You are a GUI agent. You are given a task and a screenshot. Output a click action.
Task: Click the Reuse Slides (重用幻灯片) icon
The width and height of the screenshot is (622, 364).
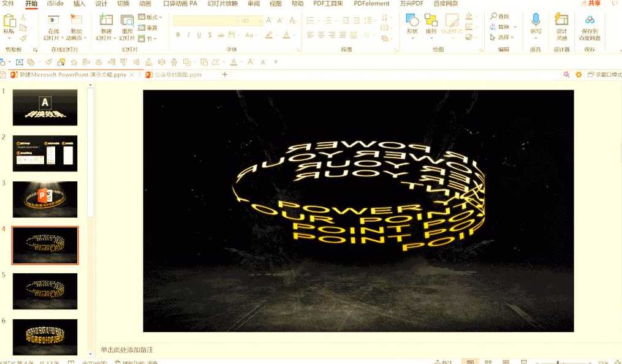[127, 20]
